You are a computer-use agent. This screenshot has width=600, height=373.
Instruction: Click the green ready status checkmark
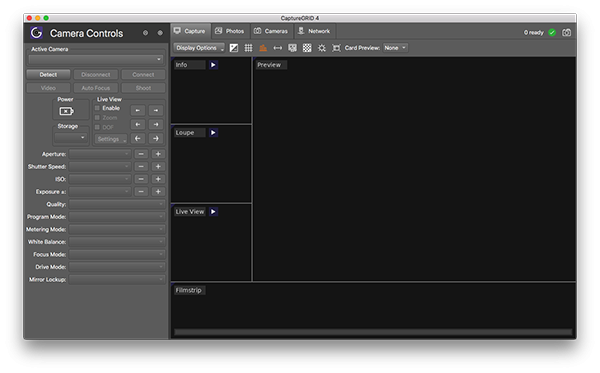552,33
